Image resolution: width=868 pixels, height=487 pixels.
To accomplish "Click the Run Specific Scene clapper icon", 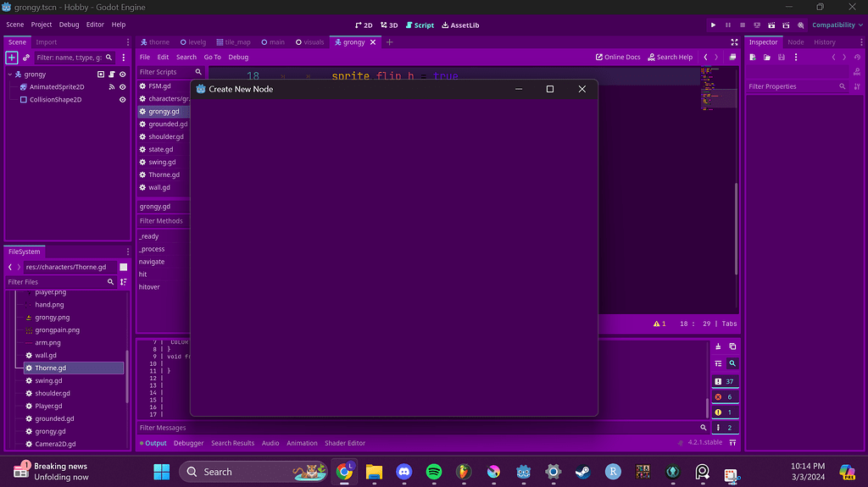I will pos(786,25).
